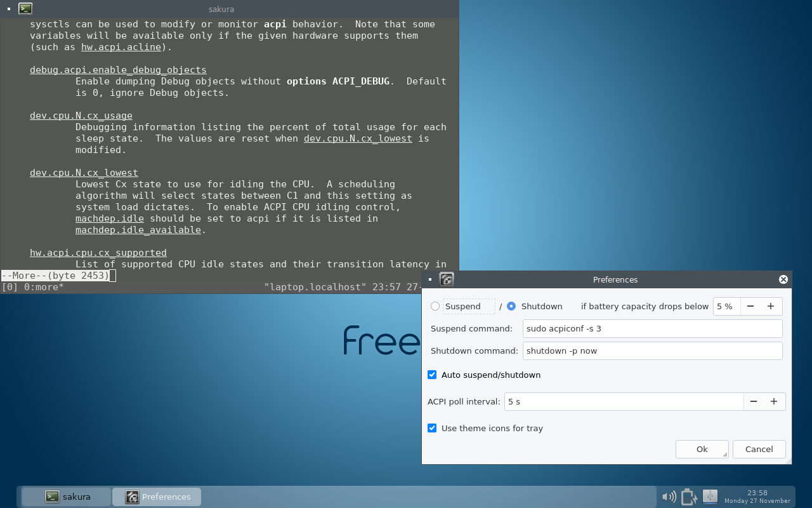
Task: Click the Shutdown command input field
Action: 653,351
